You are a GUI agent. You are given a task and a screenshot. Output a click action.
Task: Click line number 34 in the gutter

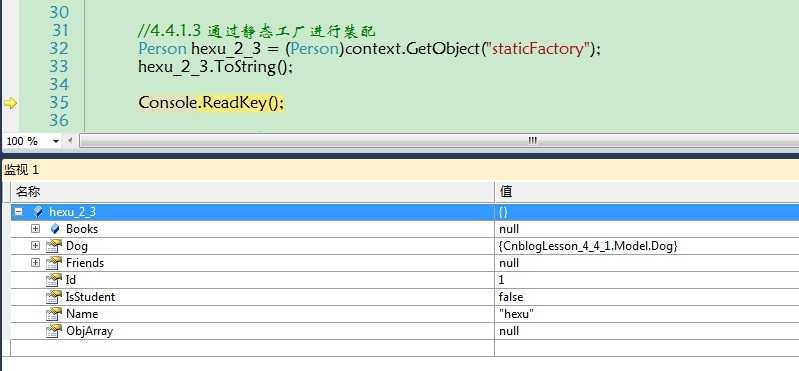point(59,85)
